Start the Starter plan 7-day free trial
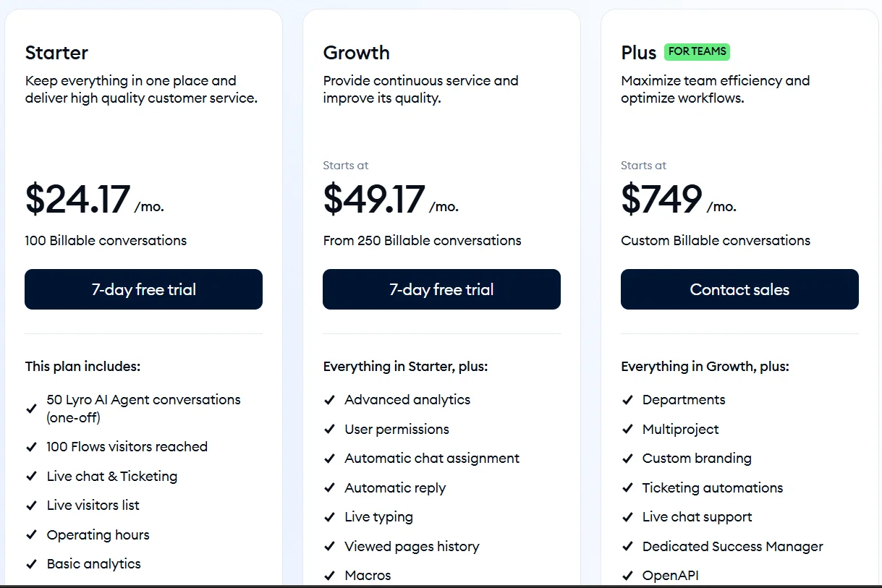882x588 pixels. click(143, 289)
